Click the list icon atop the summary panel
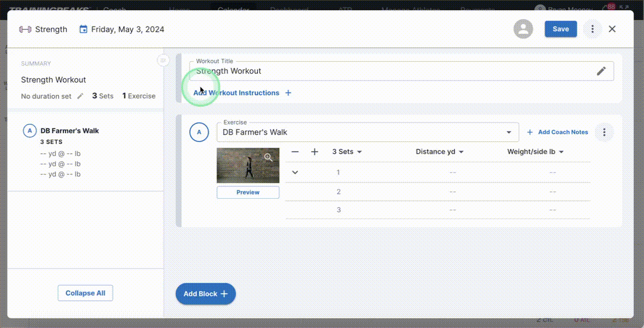The image size is (644, 328). (x=163, y=60)
